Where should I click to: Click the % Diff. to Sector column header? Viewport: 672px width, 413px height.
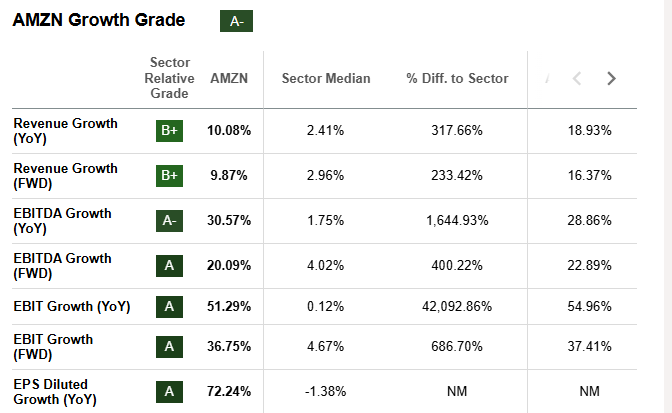(x=457, y=78)
